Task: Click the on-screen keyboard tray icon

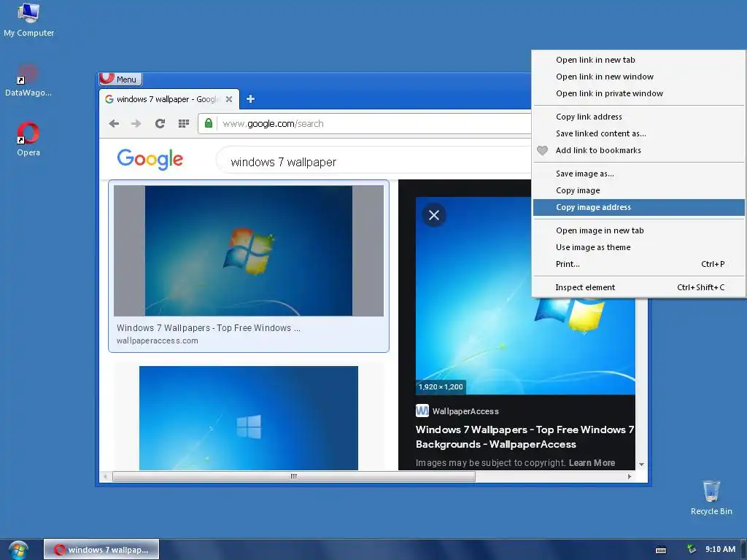Action: pyautogui.click(x=661, y=550)
